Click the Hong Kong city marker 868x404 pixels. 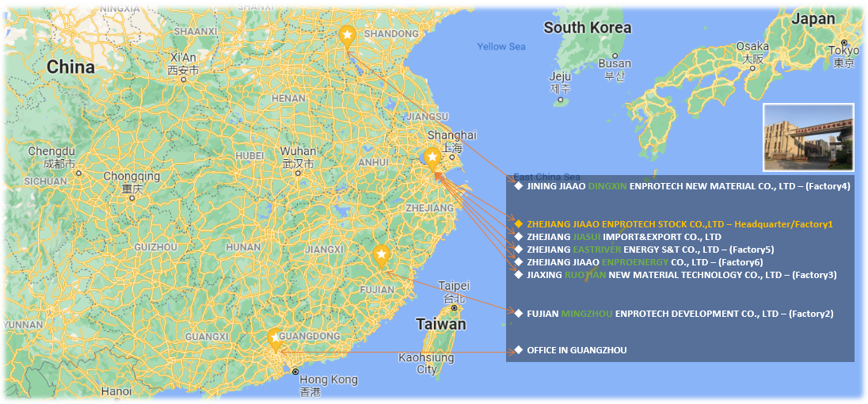tap(295, 371)
